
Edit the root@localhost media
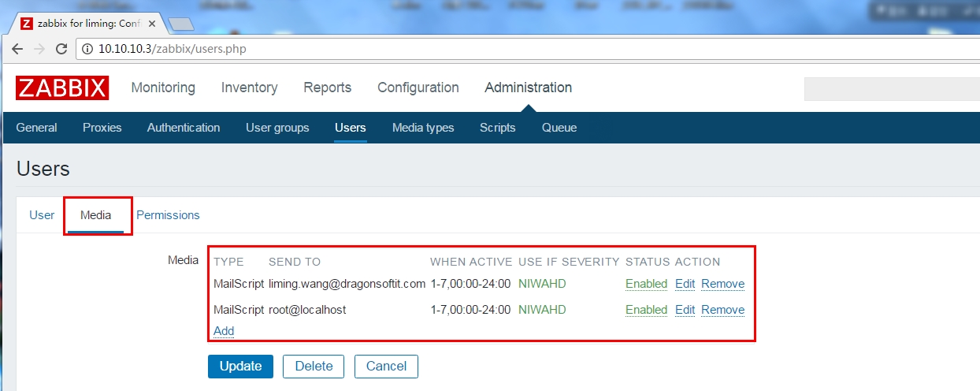(x=685, y=310)
